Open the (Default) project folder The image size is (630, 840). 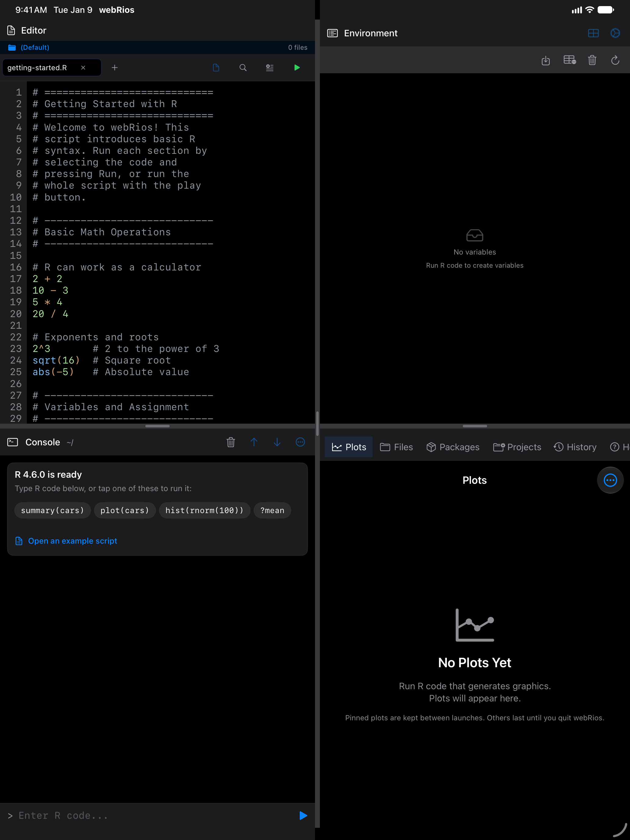point(29,48)
